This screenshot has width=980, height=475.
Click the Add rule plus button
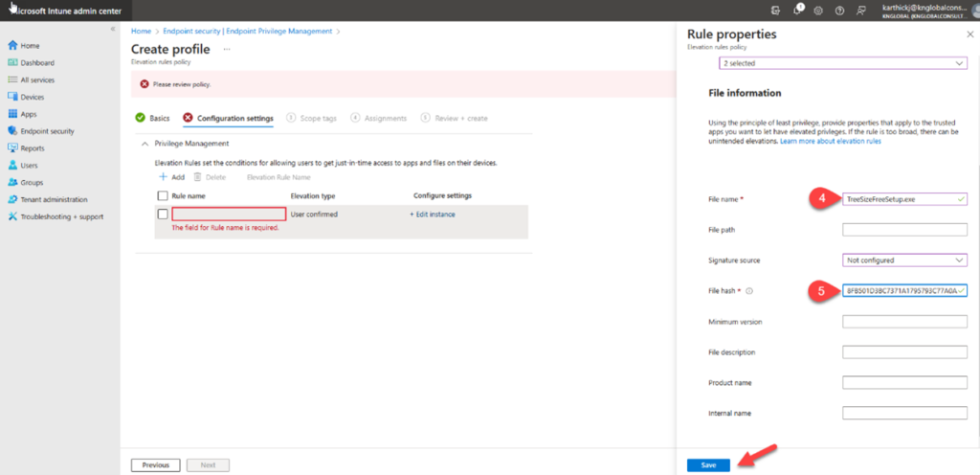click(172, 177)
